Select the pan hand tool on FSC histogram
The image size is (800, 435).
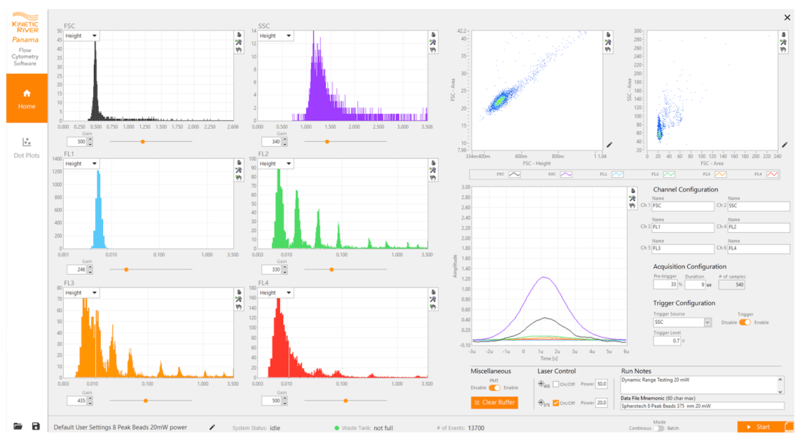(238, 49)
